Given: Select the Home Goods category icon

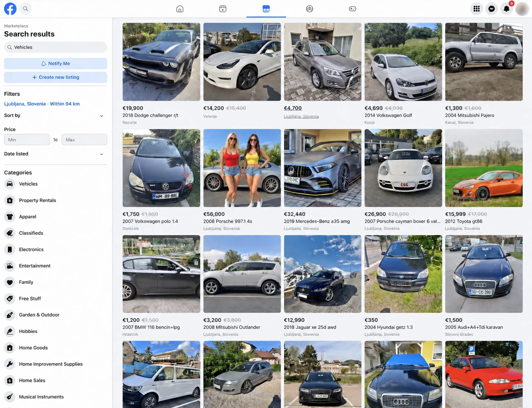Looking at the screenshot, I should tap(10, 347).
